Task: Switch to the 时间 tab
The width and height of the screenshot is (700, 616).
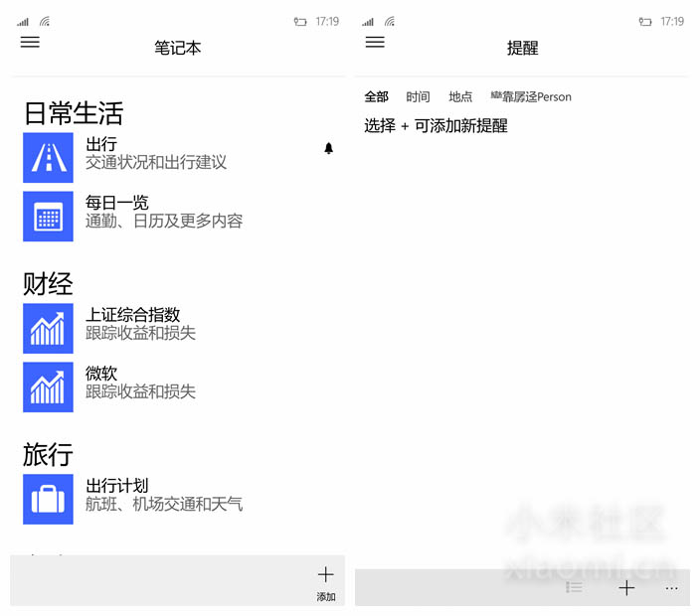Action: (418, 96)
